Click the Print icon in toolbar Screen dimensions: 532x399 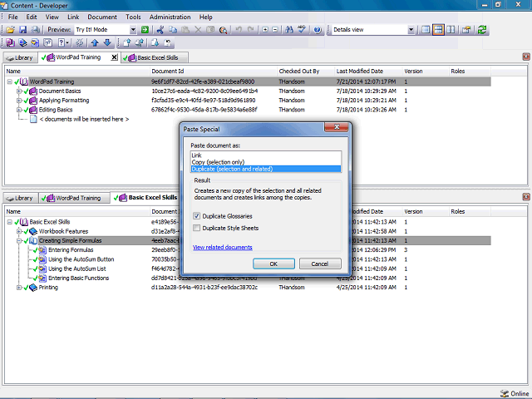pos(35,30)
